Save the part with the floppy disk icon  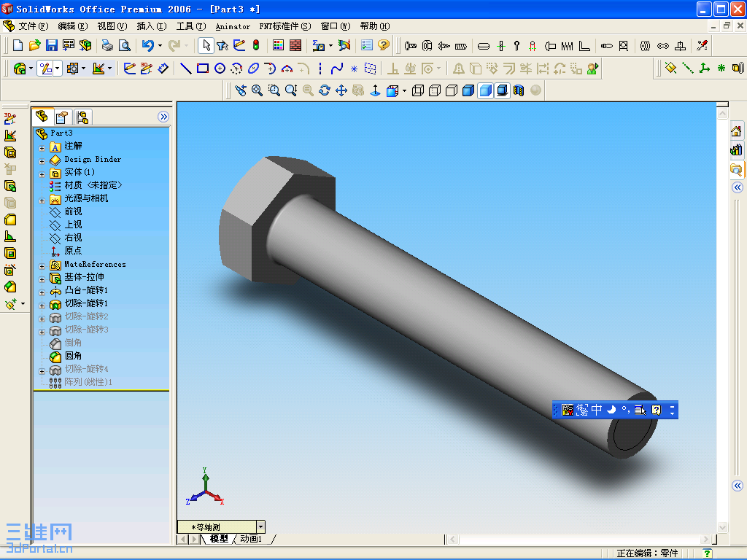(x=52, y=45)
